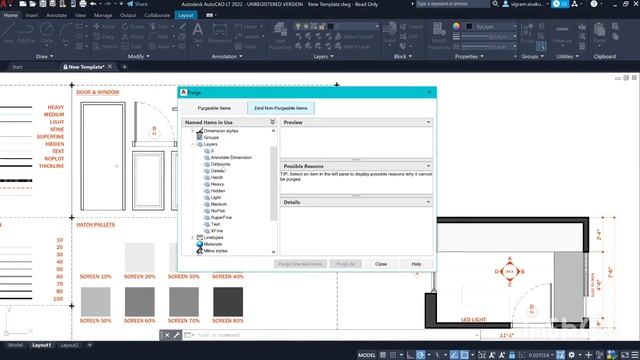Collapse the Layers tree node

193,144
